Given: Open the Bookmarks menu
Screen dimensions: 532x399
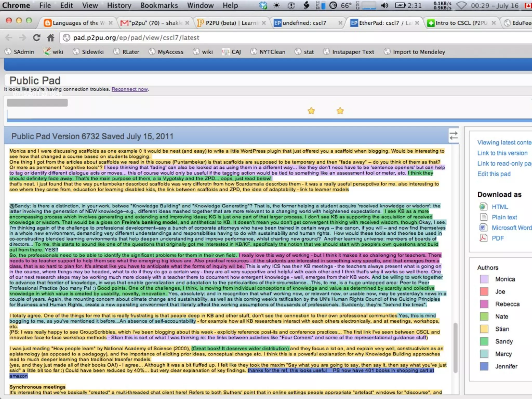Looking at the screenshot, I should [159, 5].
